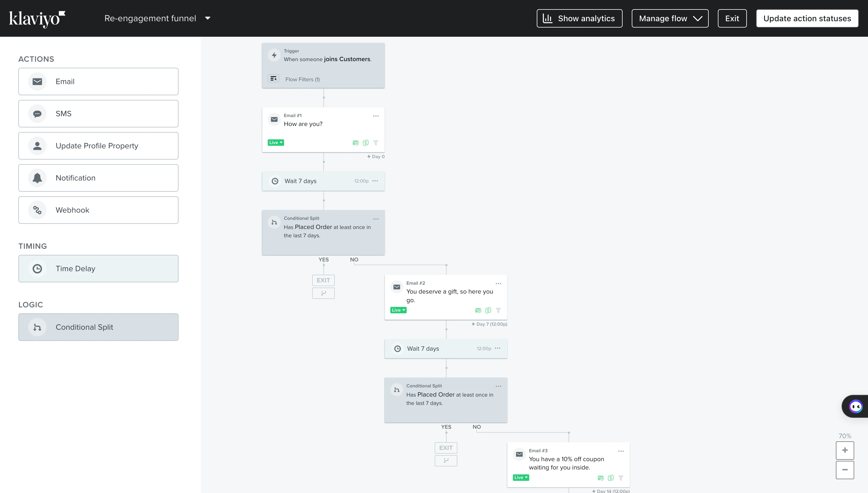868x493 pixels.
Task: Select the Time Delay timing block
Action: pos(98,269)
